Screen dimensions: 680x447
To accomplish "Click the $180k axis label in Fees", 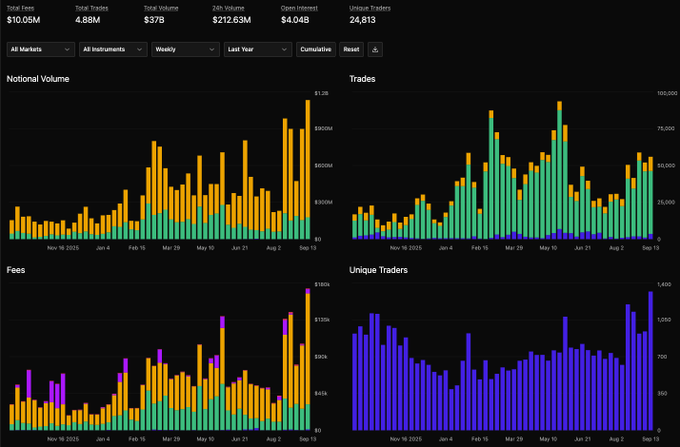I will click(x=322, y=284).
